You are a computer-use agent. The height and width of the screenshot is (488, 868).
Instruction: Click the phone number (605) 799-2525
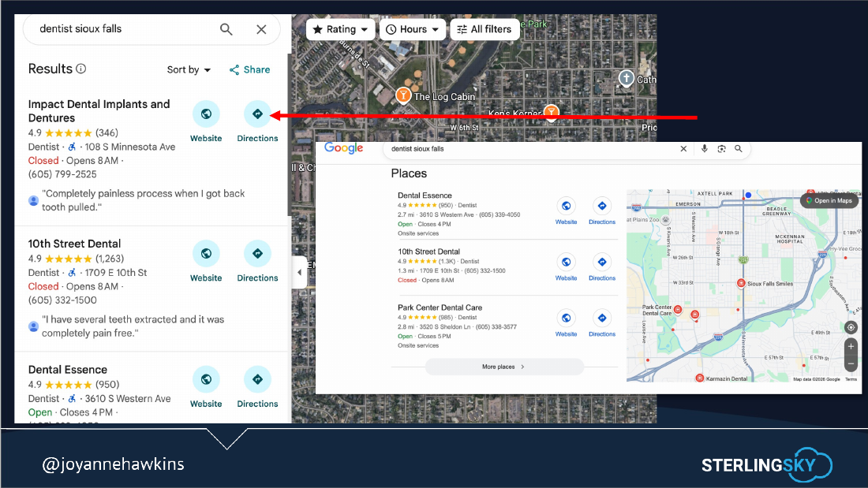pyautogui.click(x=62, y=174)
